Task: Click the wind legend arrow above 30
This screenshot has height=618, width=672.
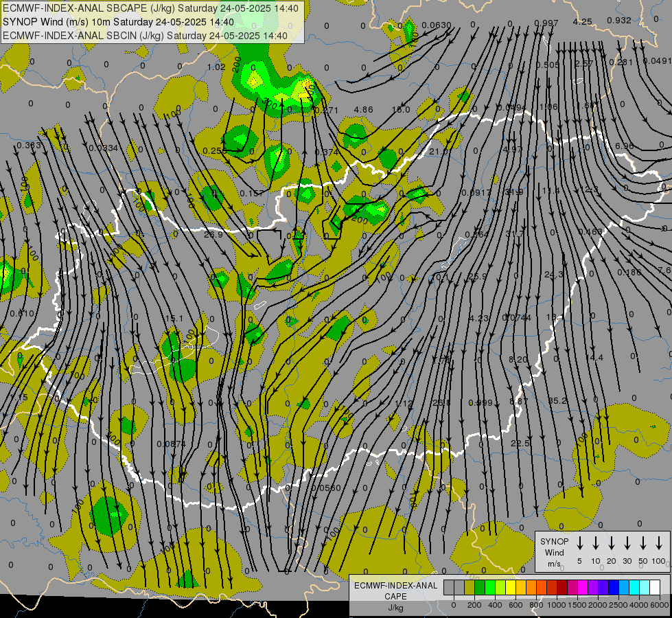Action: coord(627,543)
